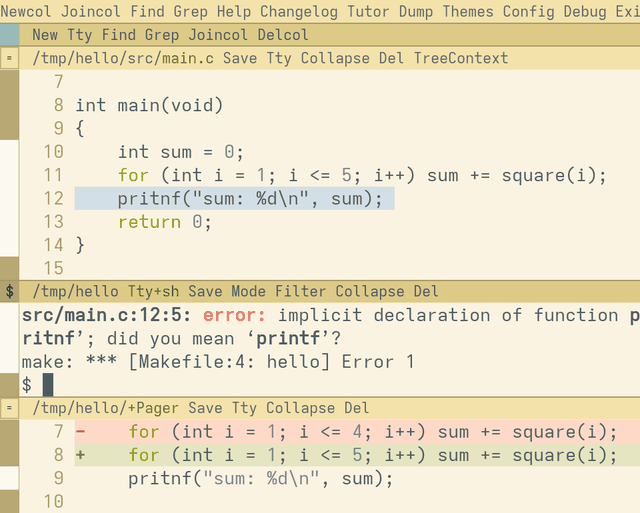Click the main.c window handle icon
Image resolution: width=640 pixels, height=513 pixels.
click(x=9, y=58)
